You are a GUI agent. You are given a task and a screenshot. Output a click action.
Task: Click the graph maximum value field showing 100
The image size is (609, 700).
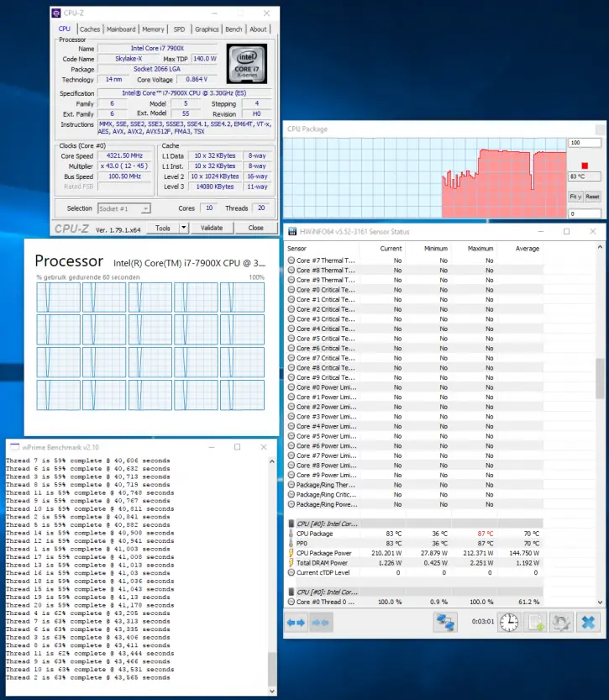(585, 143)
